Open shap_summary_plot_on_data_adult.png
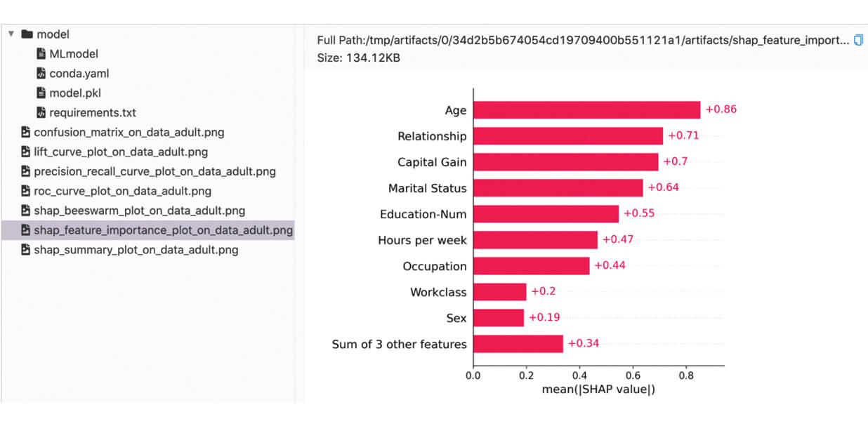868x426 pixels. pos(136,250)
